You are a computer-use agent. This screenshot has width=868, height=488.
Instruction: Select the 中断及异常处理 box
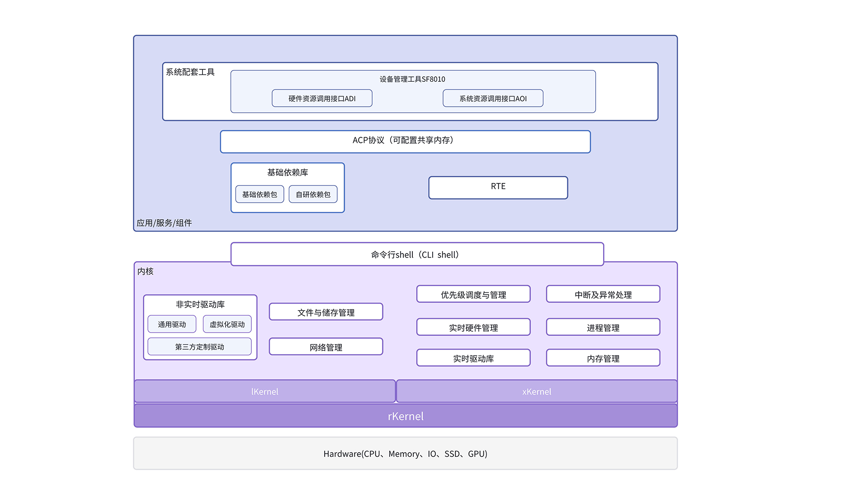pos(603,294)
